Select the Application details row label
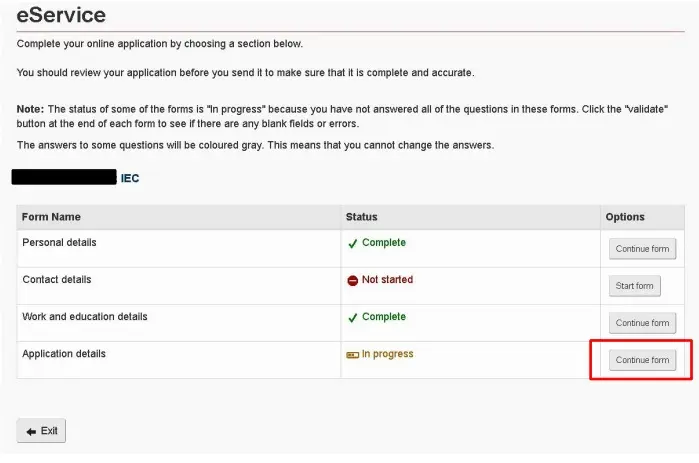The width and height of the screenshot is (699, 463). [64, 353]
